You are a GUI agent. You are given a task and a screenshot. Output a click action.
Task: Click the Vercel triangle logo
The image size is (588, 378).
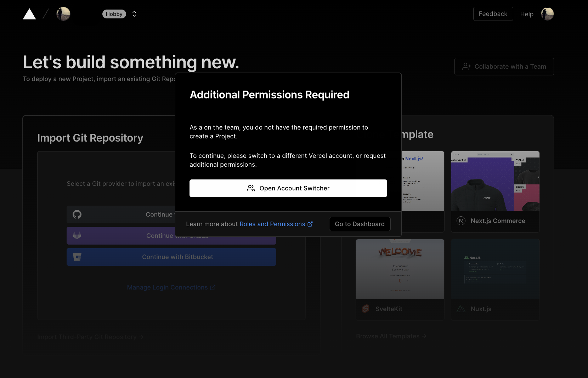(x=29, y=14)
